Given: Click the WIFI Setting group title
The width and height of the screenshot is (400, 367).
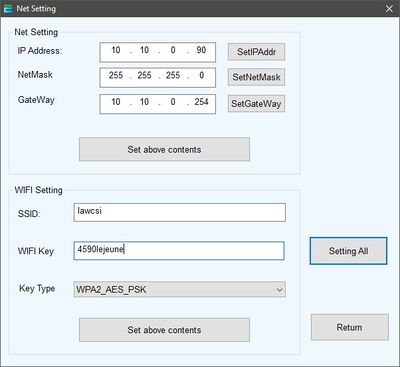Looking at the screenshot, I should [38, 190].
